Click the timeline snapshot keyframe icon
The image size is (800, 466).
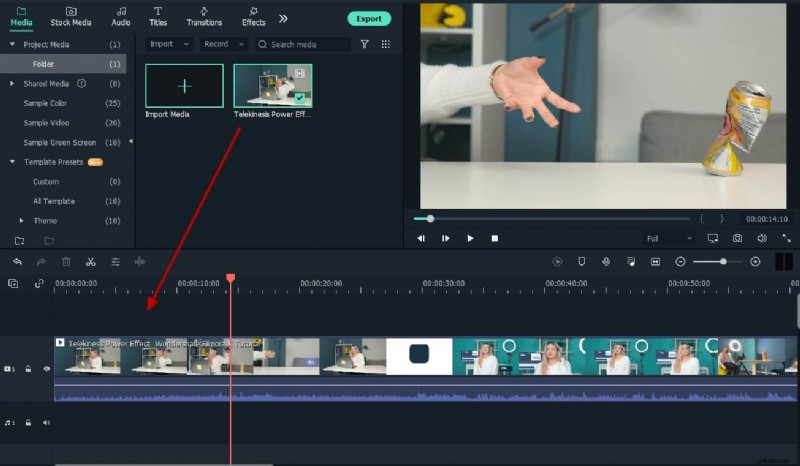[656, 262]
